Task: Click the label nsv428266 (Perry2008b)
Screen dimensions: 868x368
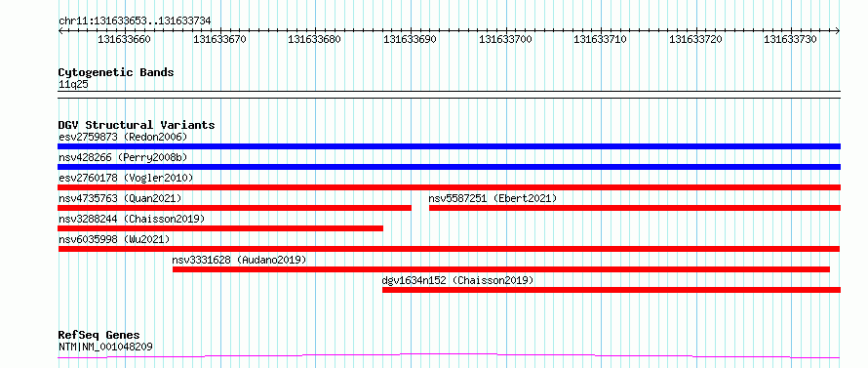Action: (x=123, y=157)
